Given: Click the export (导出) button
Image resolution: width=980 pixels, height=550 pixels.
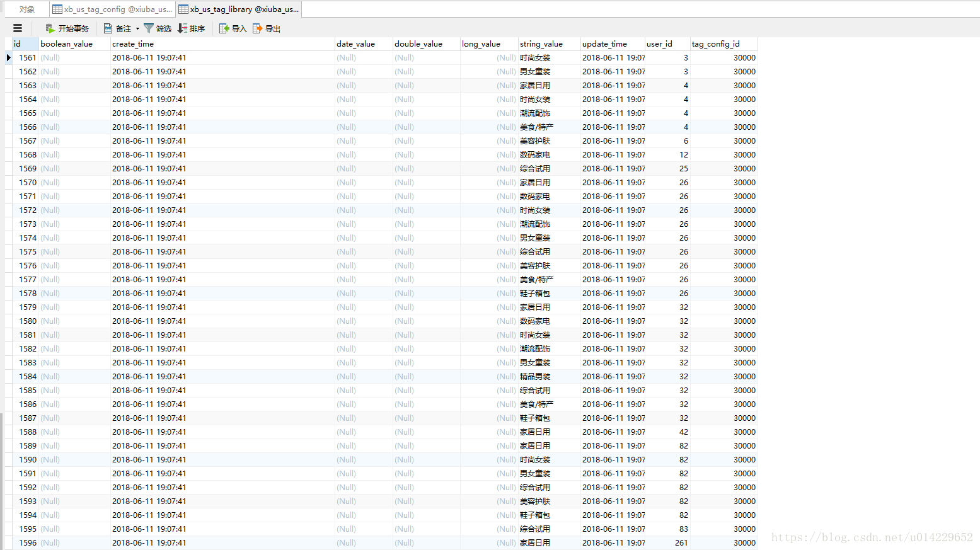Looking at the screenshot, I should pyautogui.click(x=267, y=28).
